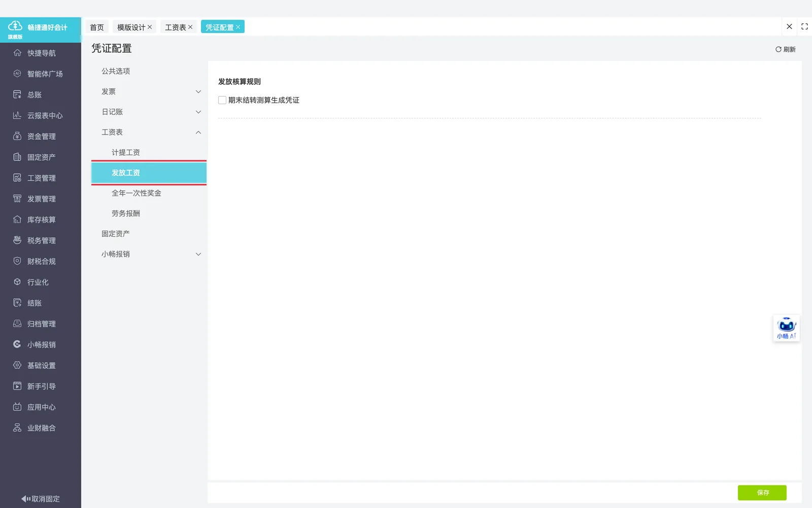Open 基础设置 gear icon
This screenshot has width=812, height=508.
point(17,365)
